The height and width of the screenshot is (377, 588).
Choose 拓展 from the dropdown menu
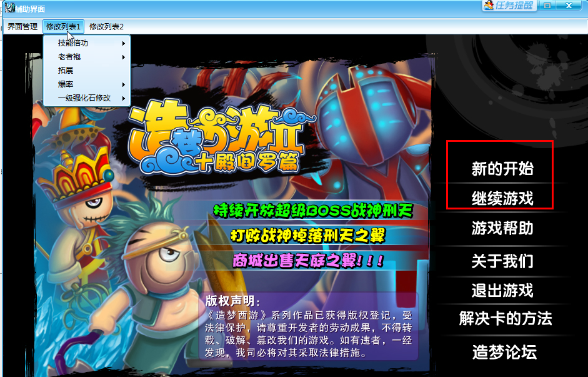(87, 71)
